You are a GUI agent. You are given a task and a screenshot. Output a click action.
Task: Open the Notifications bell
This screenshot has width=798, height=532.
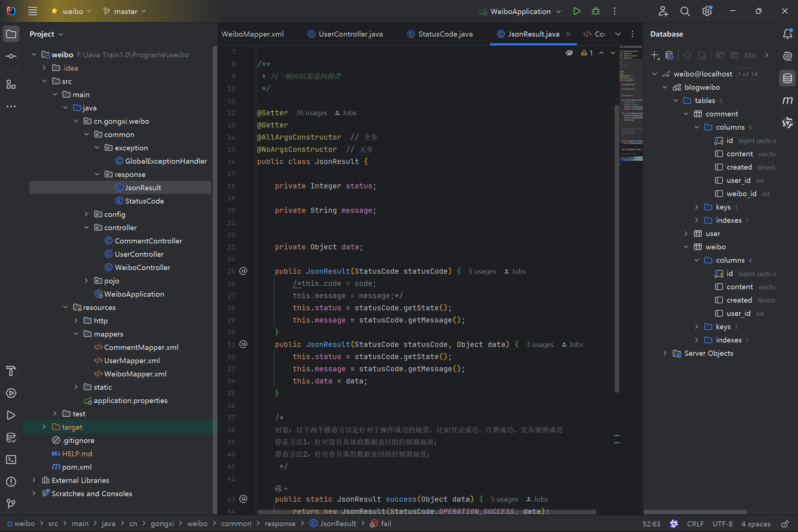(x=787, y=34)
